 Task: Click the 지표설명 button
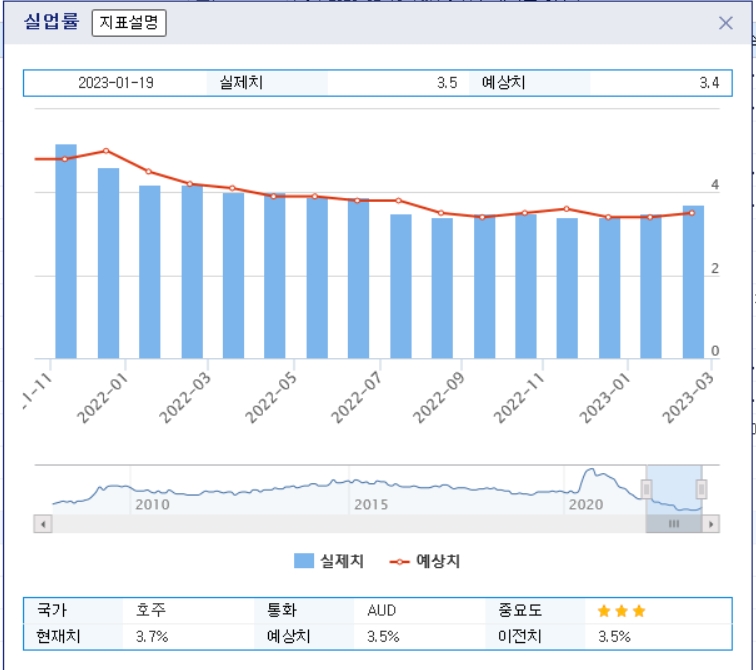point(129,23)
